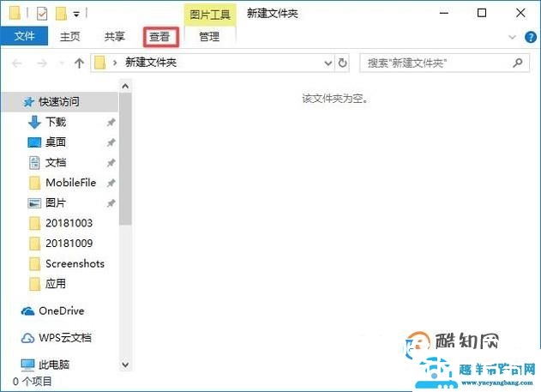Click the pin icon beside 文档
The width and height of the screenshot is (541, 392).
click(111, 162)
